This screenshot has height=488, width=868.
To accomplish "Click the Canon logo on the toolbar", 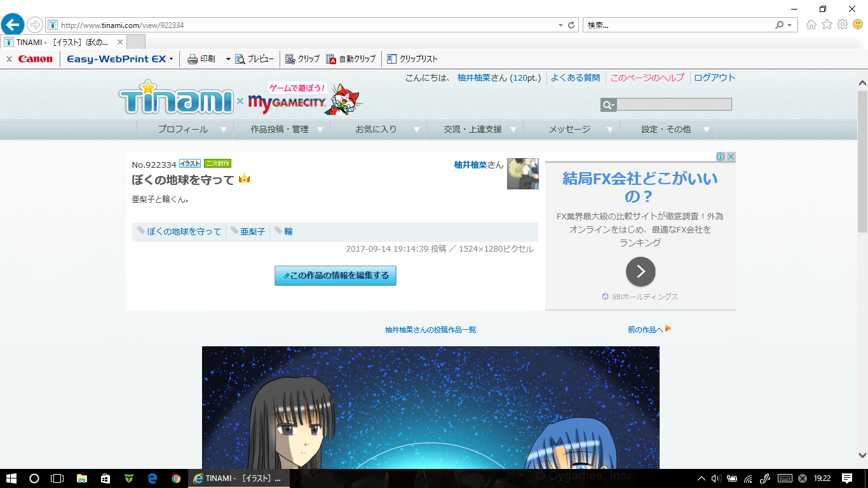I will coord(36,59).
